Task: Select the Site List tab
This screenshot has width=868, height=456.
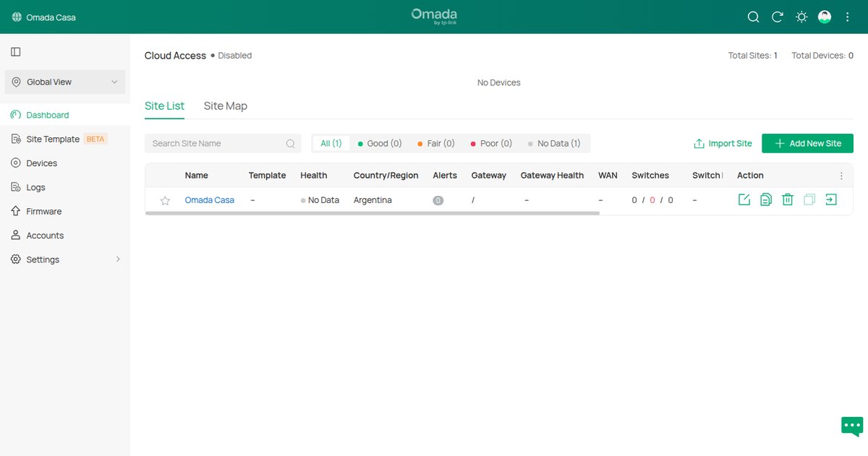Action: 164,106
